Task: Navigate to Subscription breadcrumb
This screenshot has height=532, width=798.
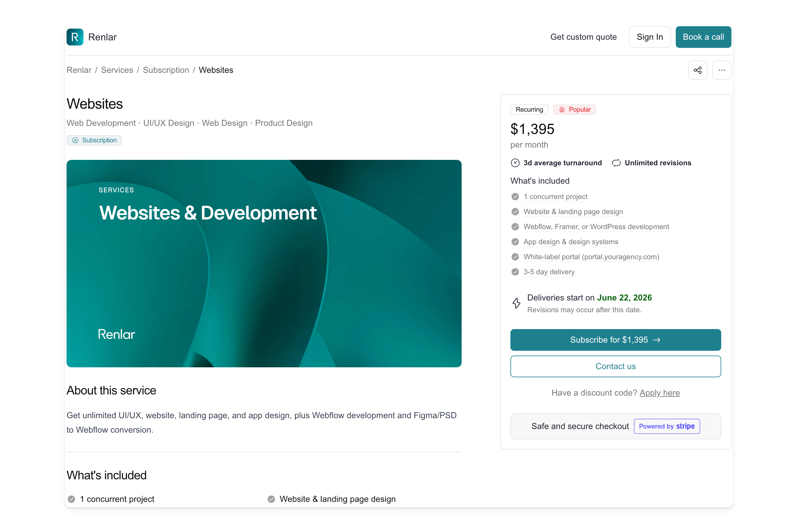Action: 166,70
